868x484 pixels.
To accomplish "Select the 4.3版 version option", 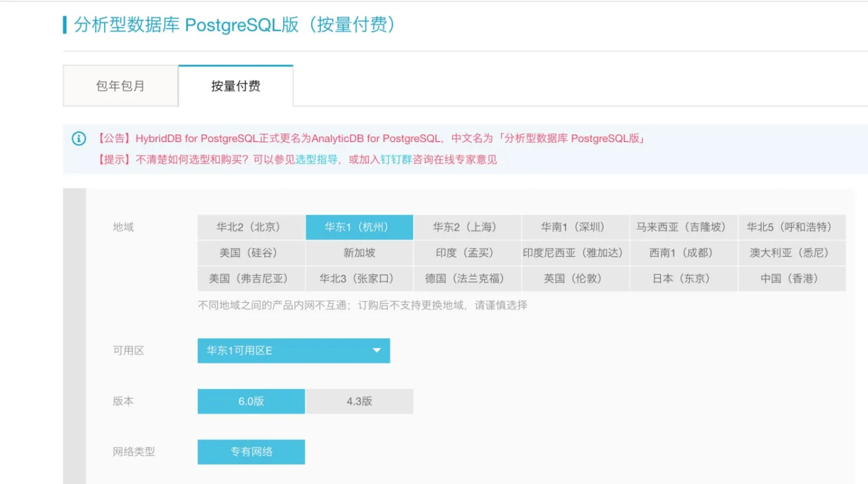I will 360,401.
